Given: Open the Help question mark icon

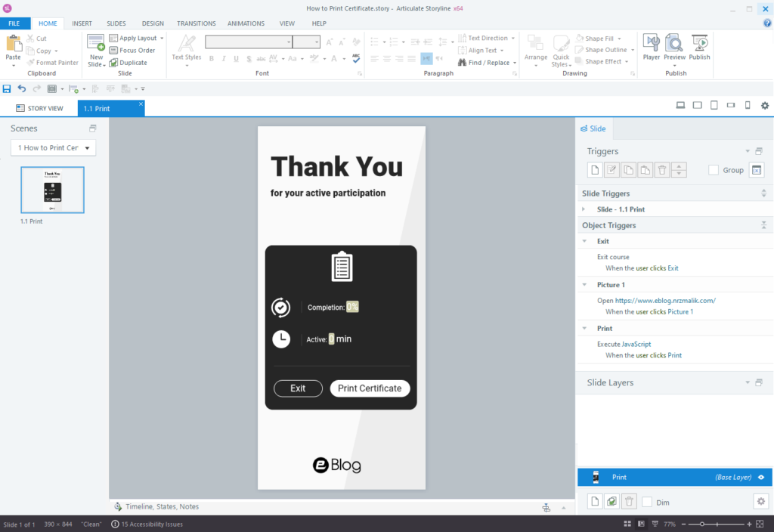Looking at the screenshot, I should click(x=767, y=23).
